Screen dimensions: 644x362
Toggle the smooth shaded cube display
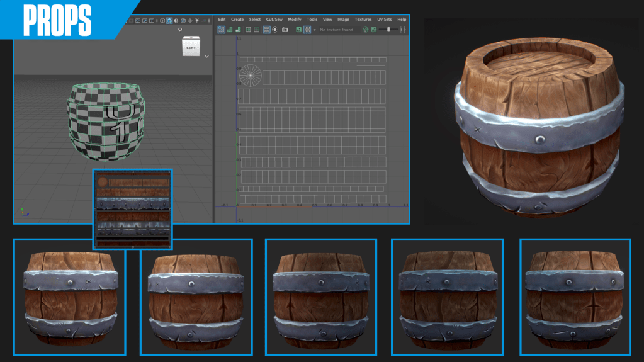pyautogui.click(x=169, y=20)
